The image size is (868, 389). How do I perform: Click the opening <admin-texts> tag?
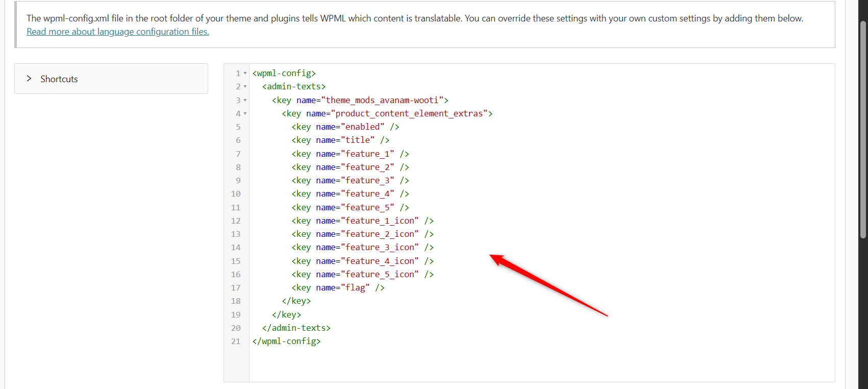[293, 86]
